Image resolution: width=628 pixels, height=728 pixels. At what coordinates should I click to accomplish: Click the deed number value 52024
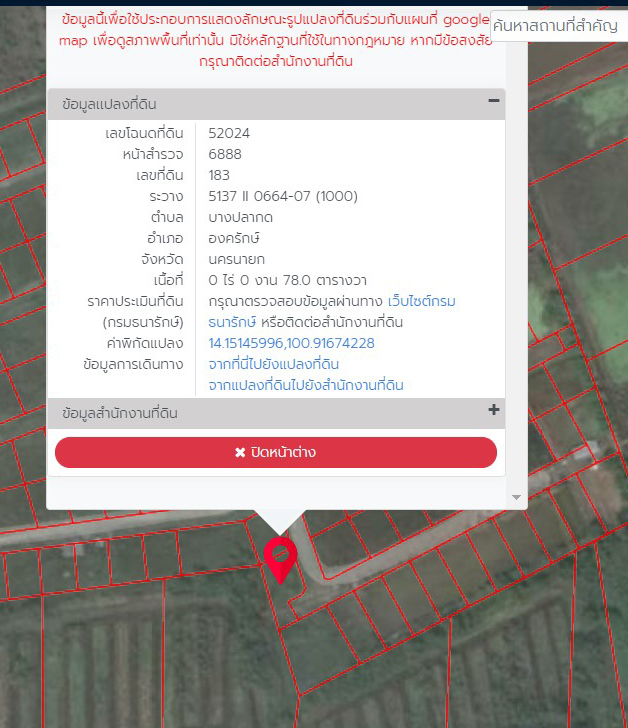pos(229,133)
